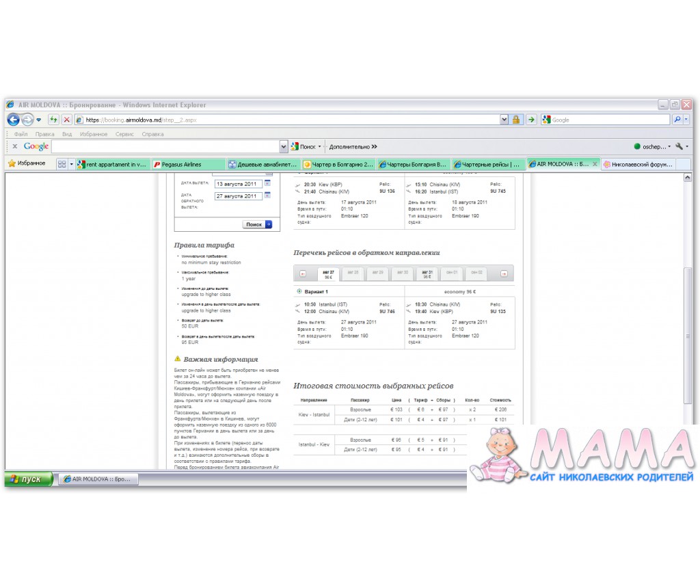This screenshot has width=700, height=588.
Task: Click the Refresh page icon
Action: point(53,120)
